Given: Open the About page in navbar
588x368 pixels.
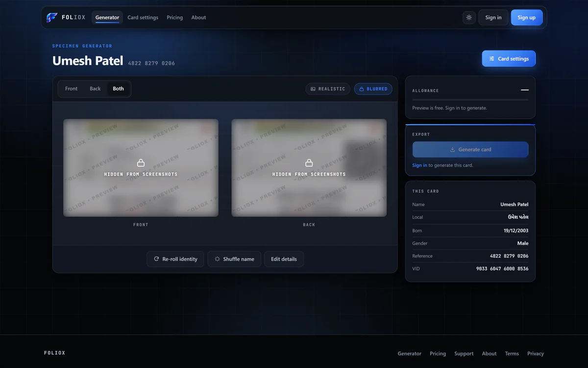Looking at the screenshot, I should [198, 18].
